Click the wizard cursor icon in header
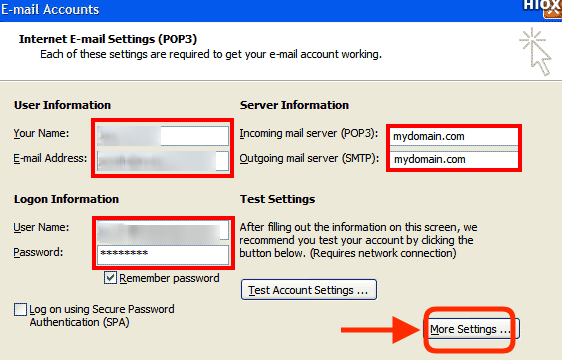 (x=535, y=52)
